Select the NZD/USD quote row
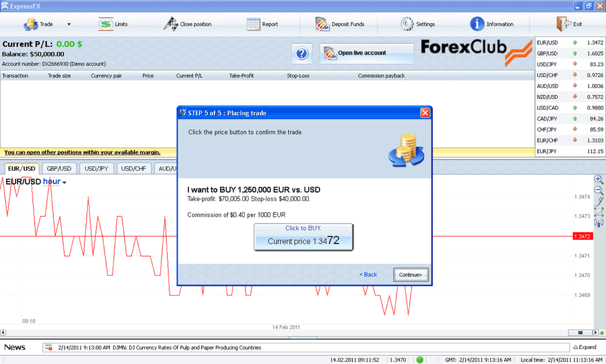Viewport: 606px width, 364px height. coord(570,97)
